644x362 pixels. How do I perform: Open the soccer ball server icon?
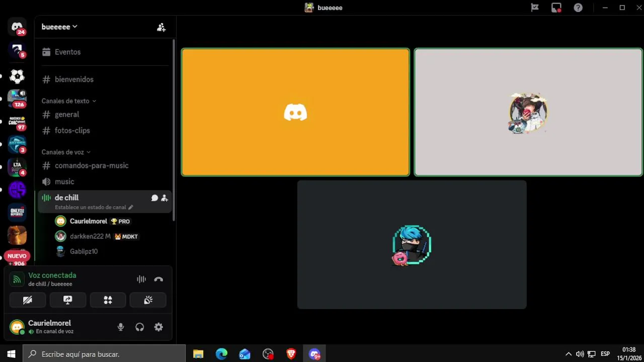[17, 76]
